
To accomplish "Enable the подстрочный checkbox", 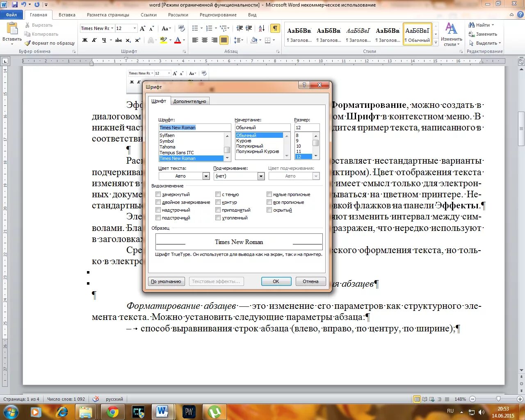I will (158, 218).
